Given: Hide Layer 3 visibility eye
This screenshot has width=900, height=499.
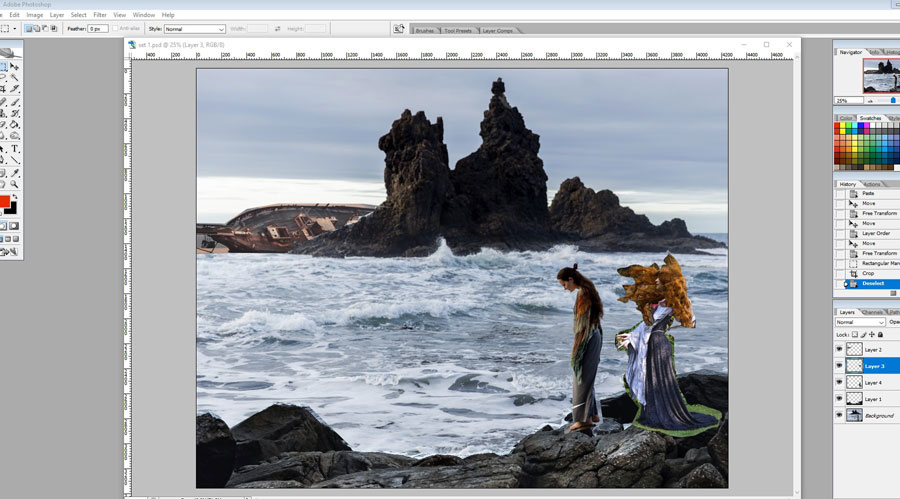Looking at the screenshot, I should point(839,366).
